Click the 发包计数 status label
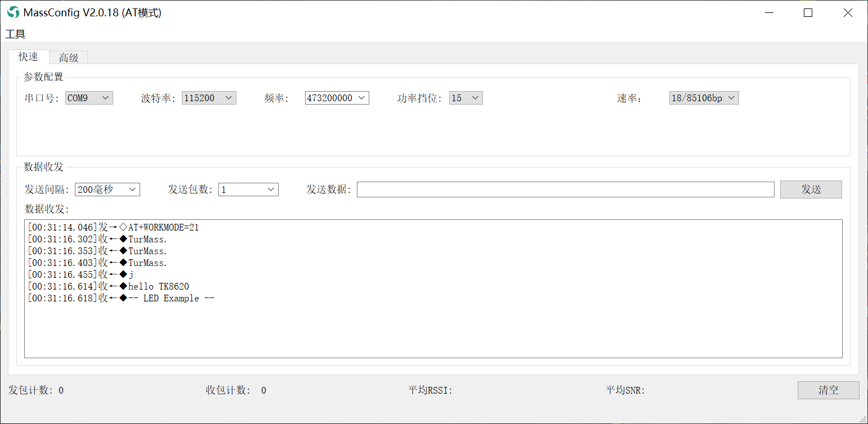The image size is (868, 424). click(x=35, y=390)
